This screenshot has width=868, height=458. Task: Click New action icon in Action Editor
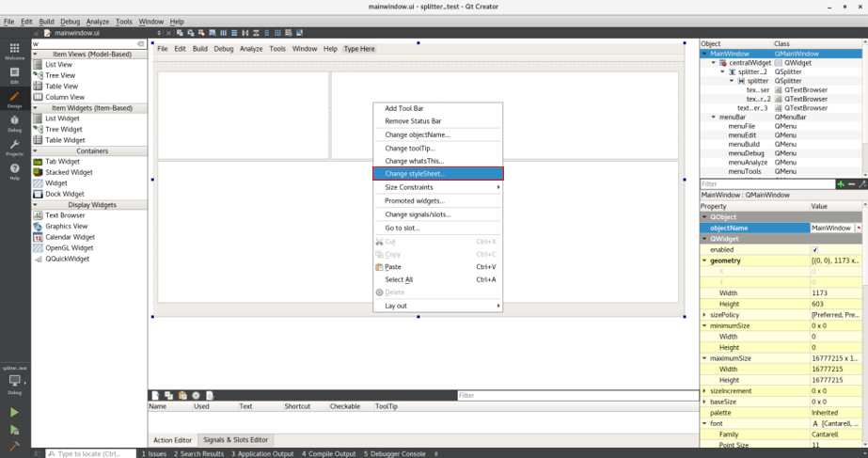155,395
